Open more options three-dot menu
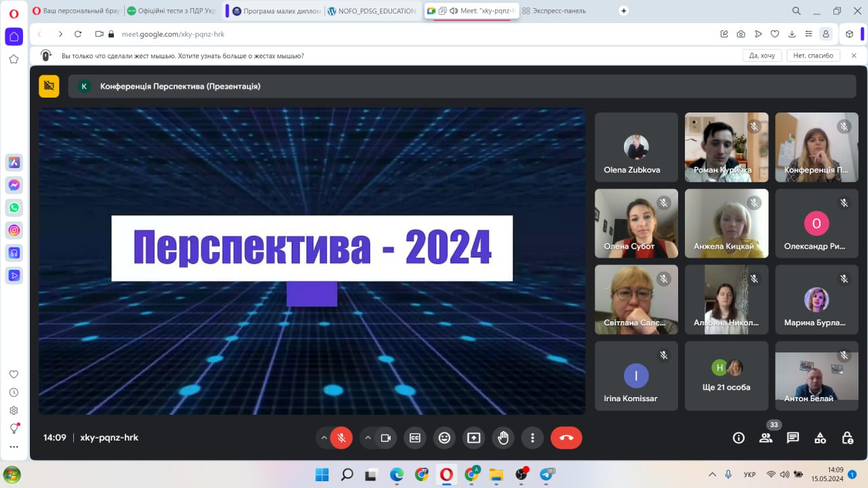Viewport: 868px width, 488px height. click(532, 438)
